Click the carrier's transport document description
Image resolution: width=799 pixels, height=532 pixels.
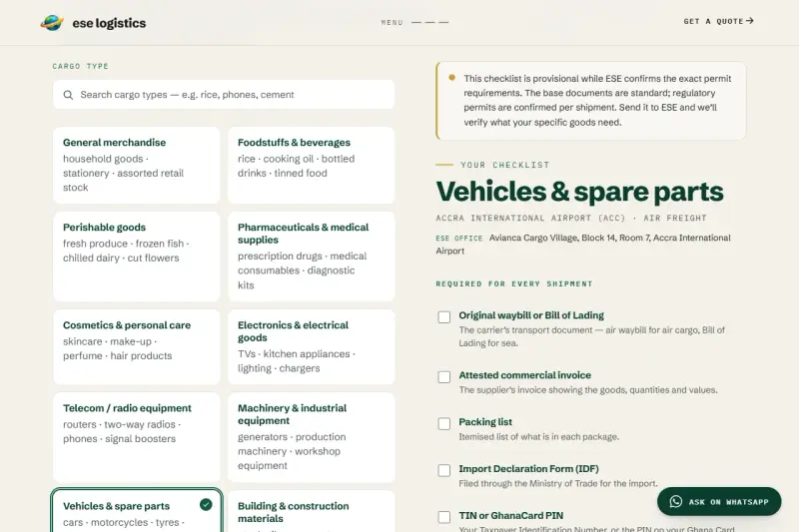(x=591, y=336)
